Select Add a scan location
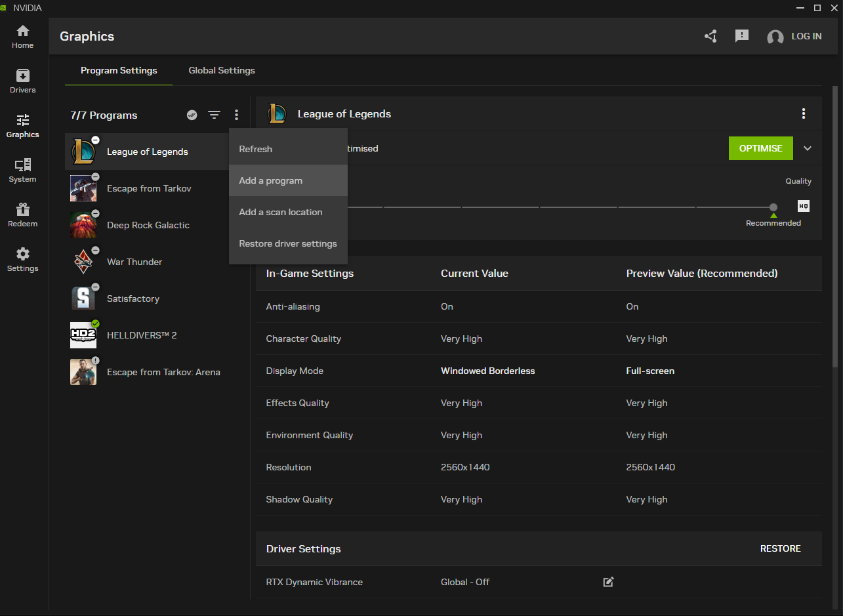Viewport: 843px width, 616px height. click(288, 212)
